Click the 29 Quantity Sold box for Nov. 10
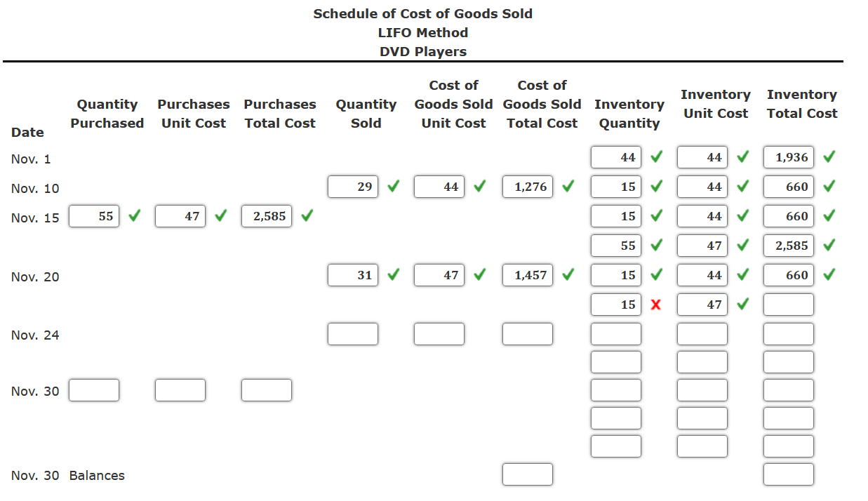The height and width of the screenshot is (501, 868). [x=353, y=187]
